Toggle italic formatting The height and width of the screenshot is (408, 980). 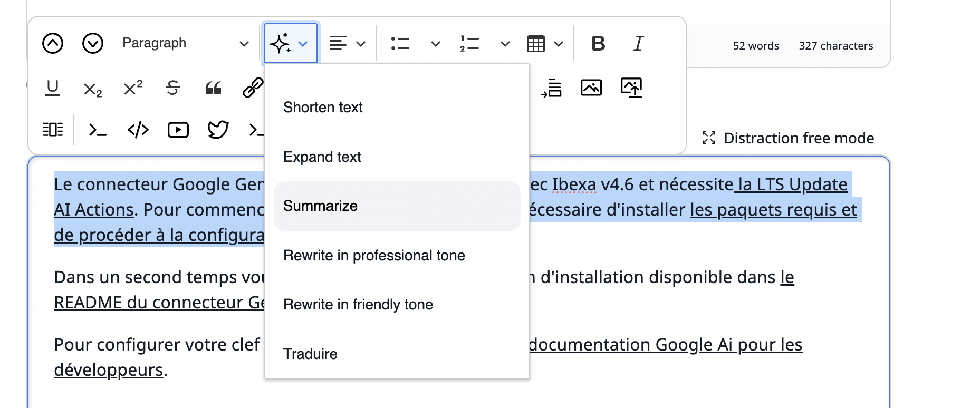pyautogui.click(x=638, y=43)
